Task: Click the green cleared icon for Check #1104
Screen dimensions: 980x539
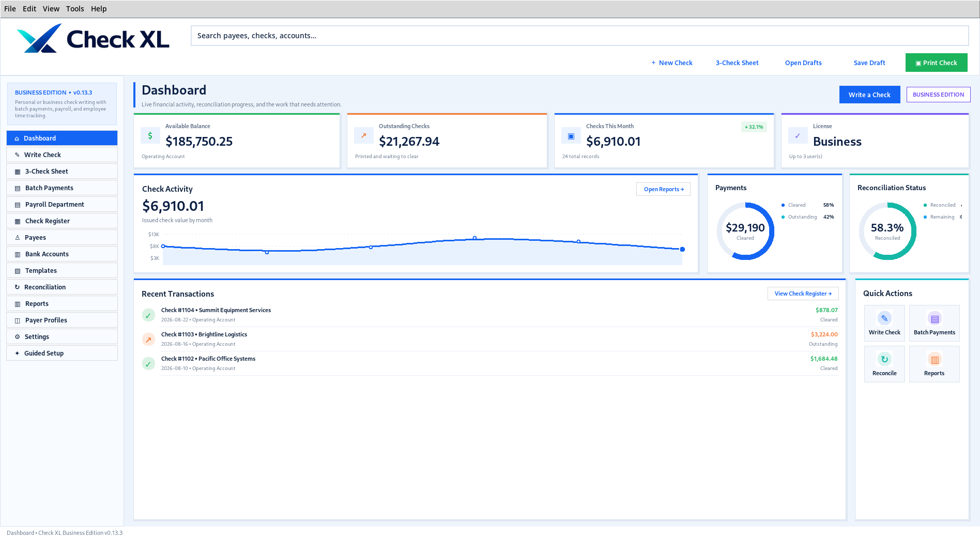Action: [x=148, y=315]
